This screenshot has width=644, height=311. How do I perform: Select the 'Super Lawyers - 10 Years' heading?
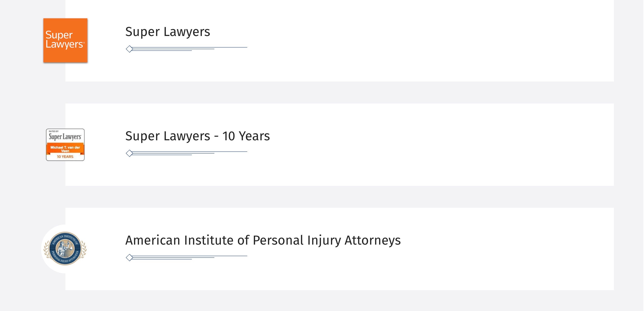(197, 136)
